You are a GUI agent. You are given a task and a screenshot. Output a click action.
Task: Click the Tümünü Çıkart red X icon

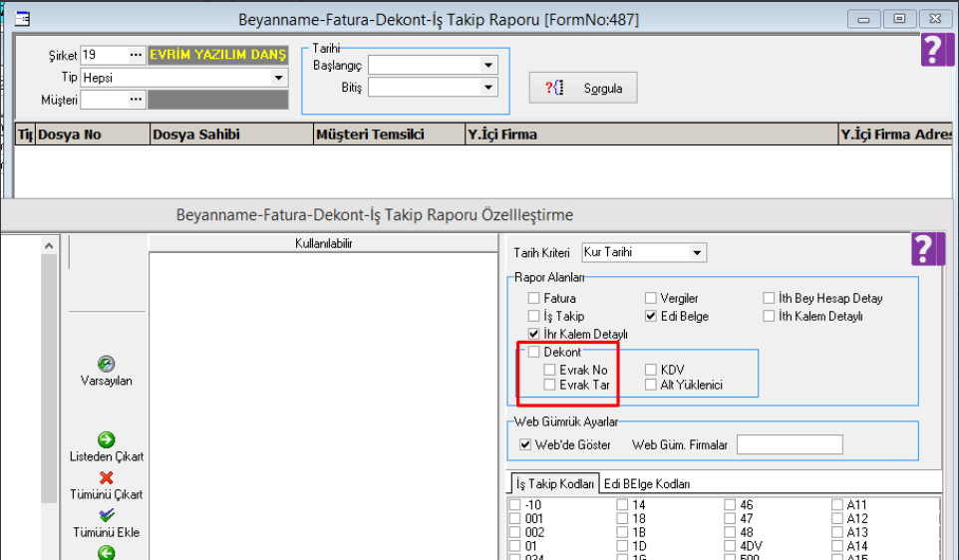coord(107,478)
